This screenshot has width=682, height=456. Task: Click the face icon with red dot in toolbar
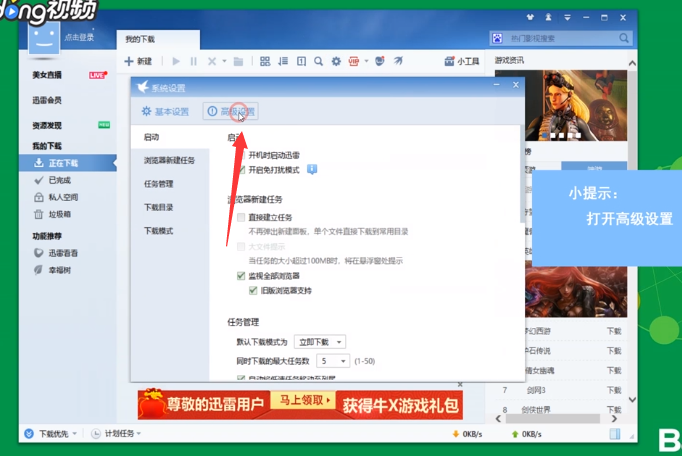(380, 61)
